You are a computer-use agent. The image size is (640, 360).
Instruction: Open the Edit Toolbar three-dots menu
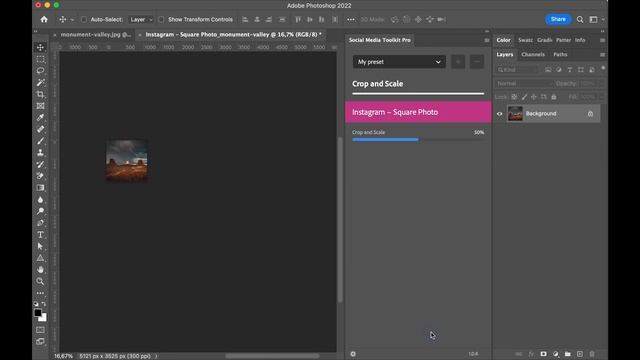[40, 293]
